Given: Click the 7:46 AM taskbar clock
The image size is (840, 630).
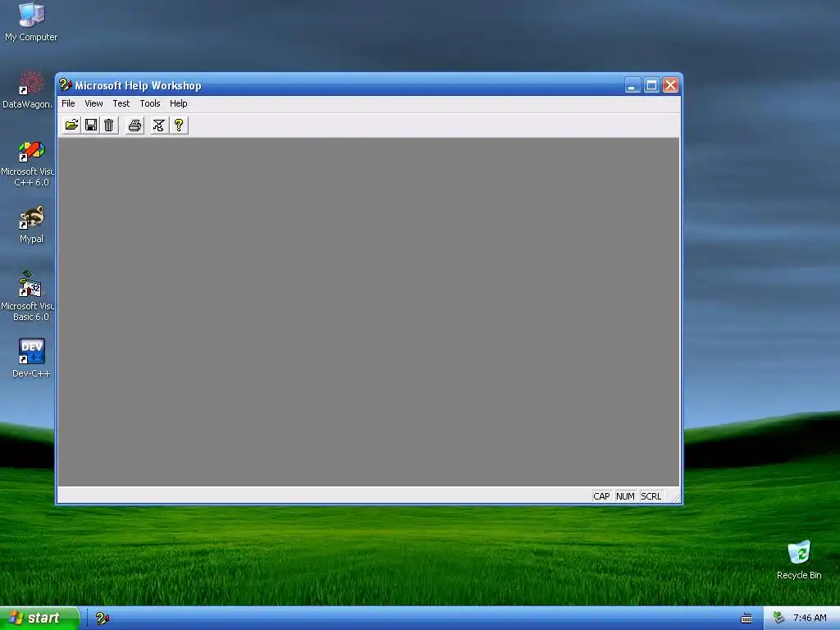Looking at the screenshot, I should (x=810, y=618).
